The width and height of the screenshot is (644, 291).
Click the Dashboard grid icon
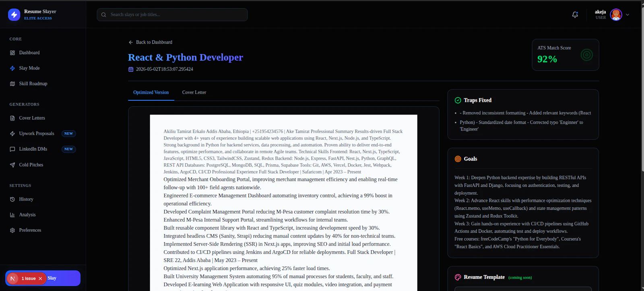tap(12, 53)
